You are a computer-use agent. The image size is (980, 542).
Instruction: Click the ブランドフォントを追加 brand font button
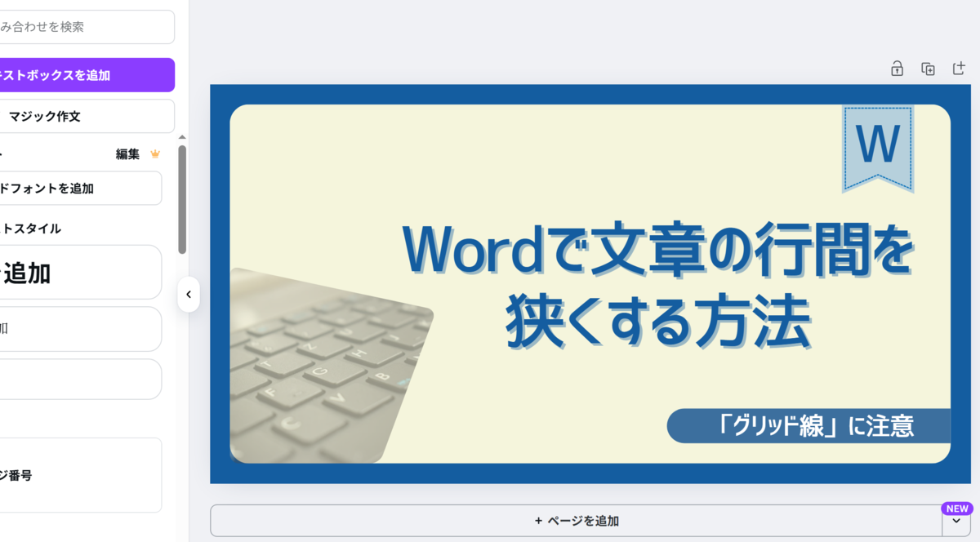(80, 188)
